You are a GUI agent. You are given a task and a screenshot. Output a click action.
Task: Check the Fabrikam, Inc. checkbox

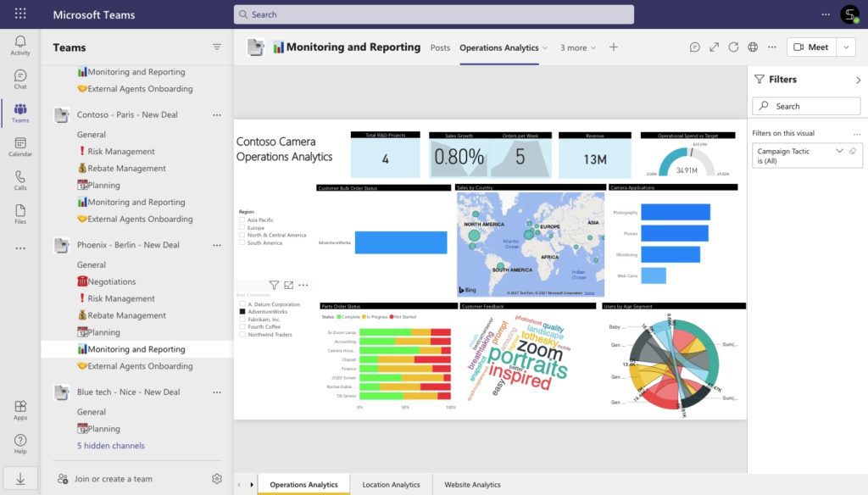tap(242, 320)
